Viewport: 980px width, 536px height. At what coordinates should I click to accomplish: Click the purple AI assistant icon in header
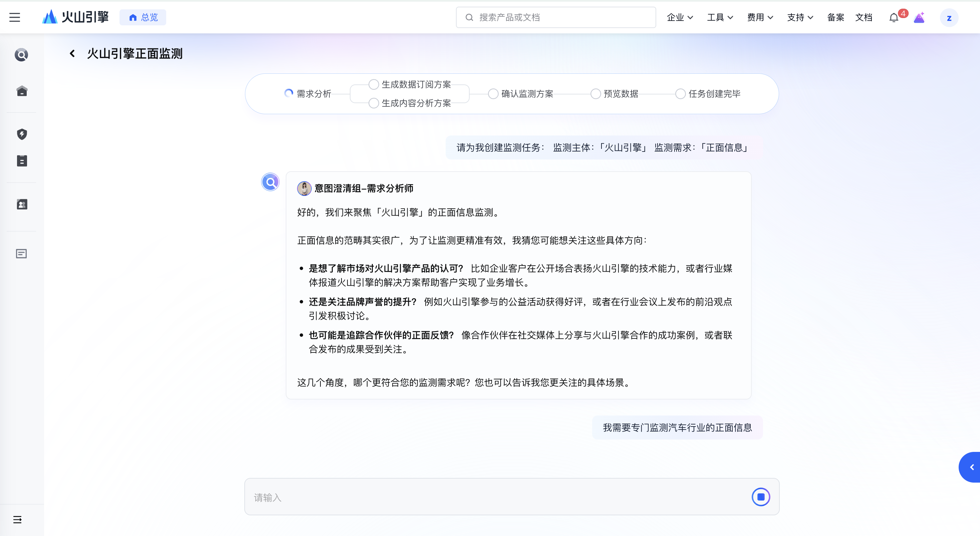(919, 17)
